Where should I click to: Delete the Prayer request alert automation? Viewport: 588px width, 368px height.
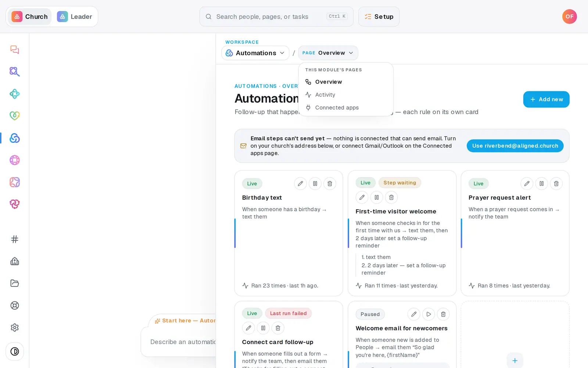tap(556, 183)
